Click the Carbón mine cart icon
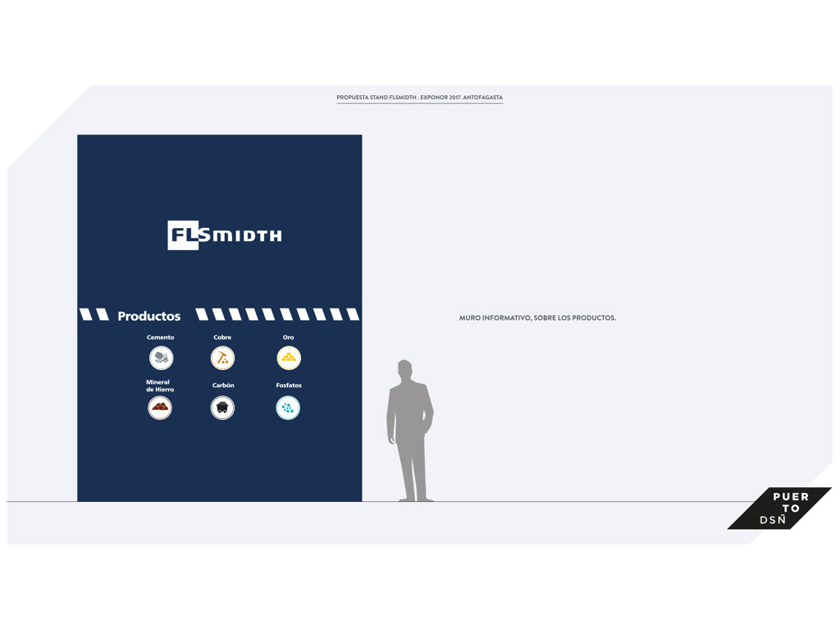840x630 pixels. (222, 408)
